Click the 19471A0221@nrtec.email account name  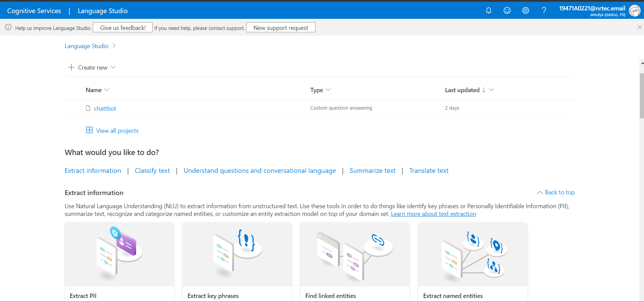coord(592,8)
